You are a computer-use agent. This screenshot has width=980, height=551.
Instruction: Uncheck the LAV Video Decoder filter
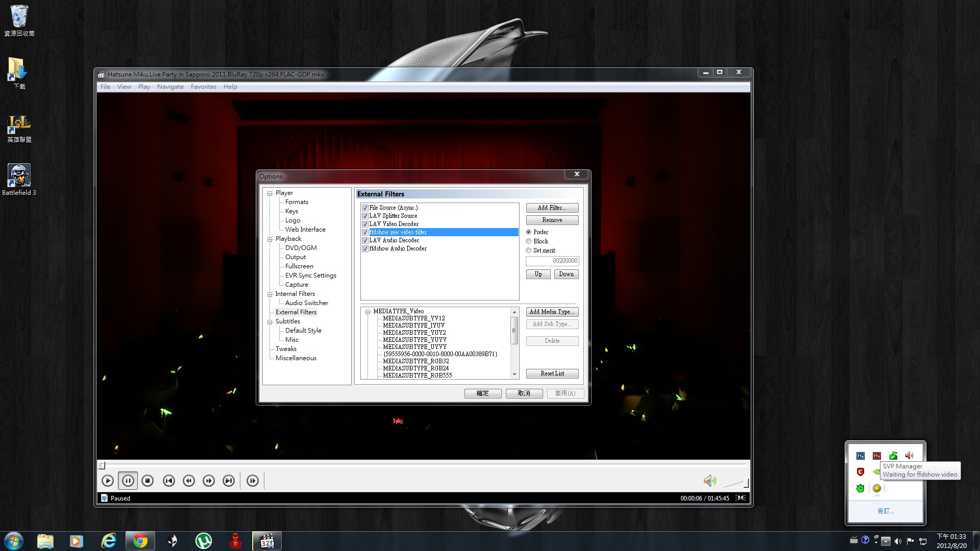pyautogui.click(x=365, y=224)
